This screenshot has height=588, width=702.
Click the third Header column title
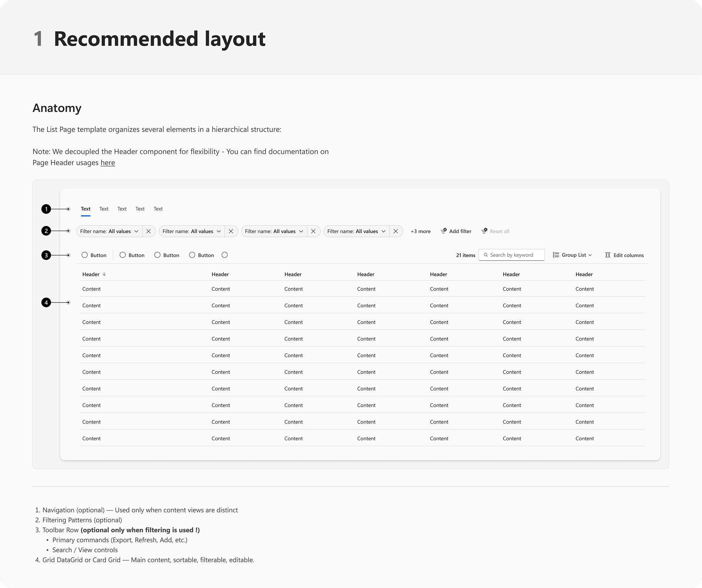(293, 274)
